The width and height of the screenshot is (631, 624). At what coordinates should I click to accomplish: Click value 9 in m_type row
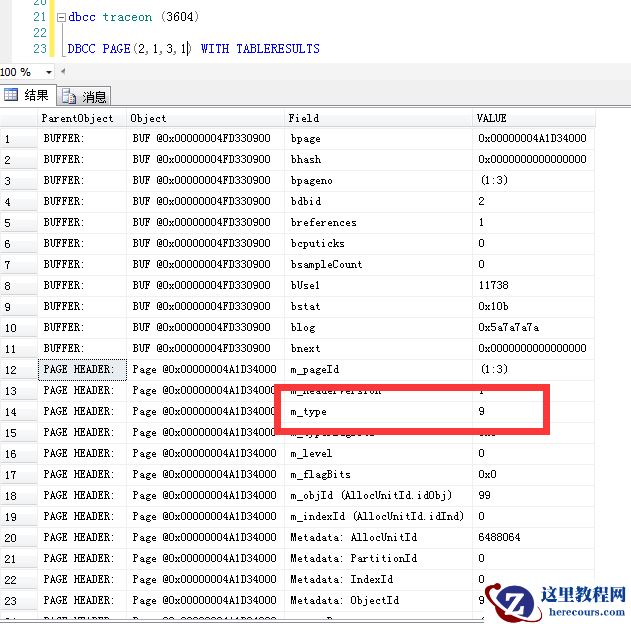click(x=533, y=412)
